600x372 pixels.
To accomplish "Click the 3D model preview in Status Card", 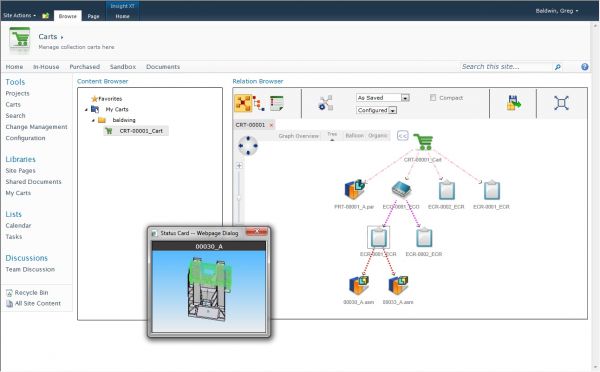I will pos(209,292).
